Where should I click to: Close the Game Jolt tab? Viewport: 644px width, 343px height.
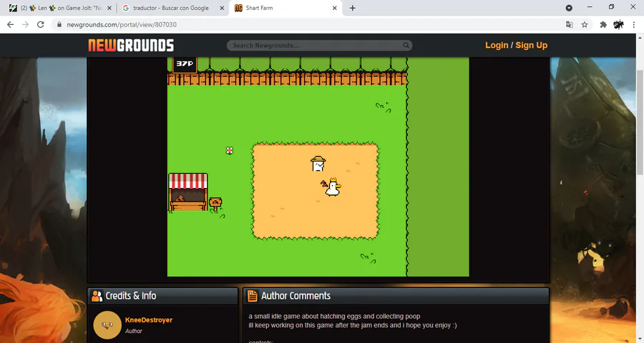tap(109, 8)
